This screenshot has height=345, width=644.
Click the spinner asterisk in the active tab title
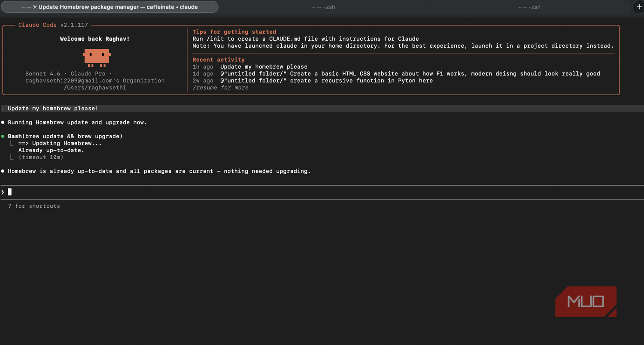(x=35, y=7)
